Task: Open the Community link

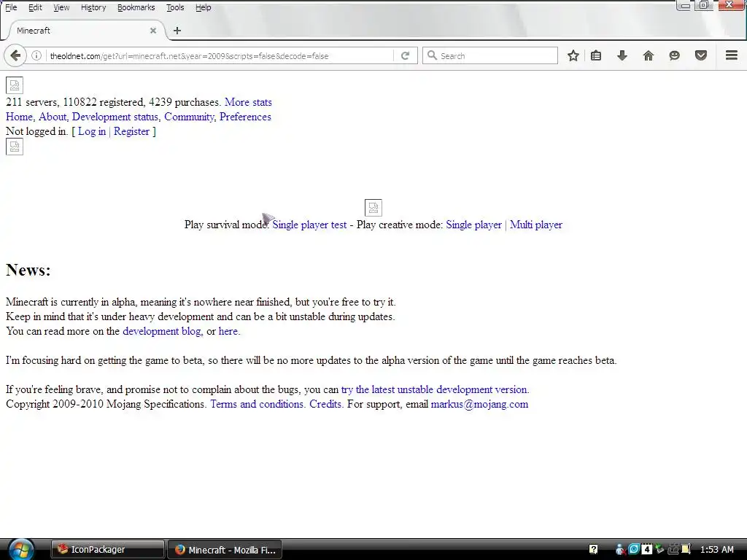Action: click(x=189, y=117)
